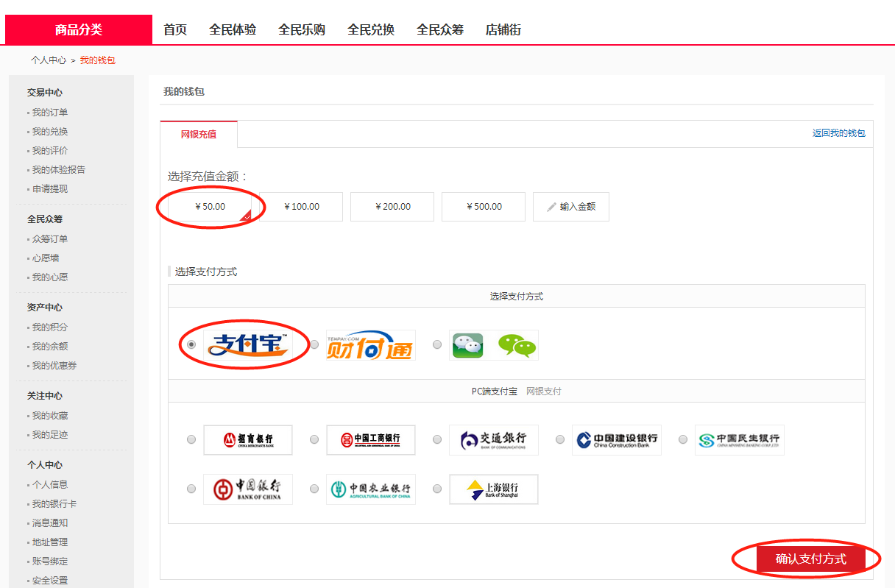This screenshot has width=895, height=588.
Task: Click the 输入金额 custom amount field
Action: point(571,207)
